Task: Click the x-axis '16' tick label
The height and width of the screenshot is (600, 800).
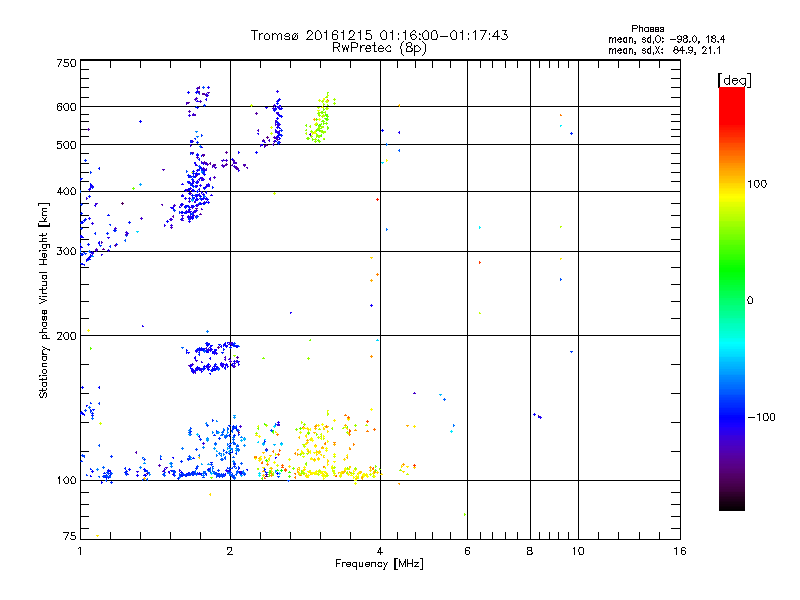Action: pos(680,551)
